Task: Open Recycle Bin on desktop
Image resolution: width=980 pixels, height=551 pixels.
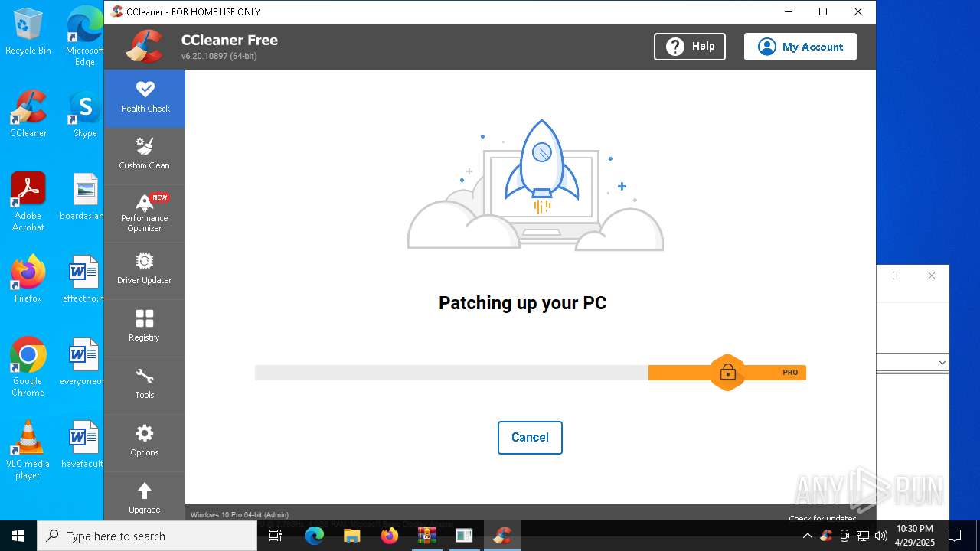Action: [x=28, y=32]
